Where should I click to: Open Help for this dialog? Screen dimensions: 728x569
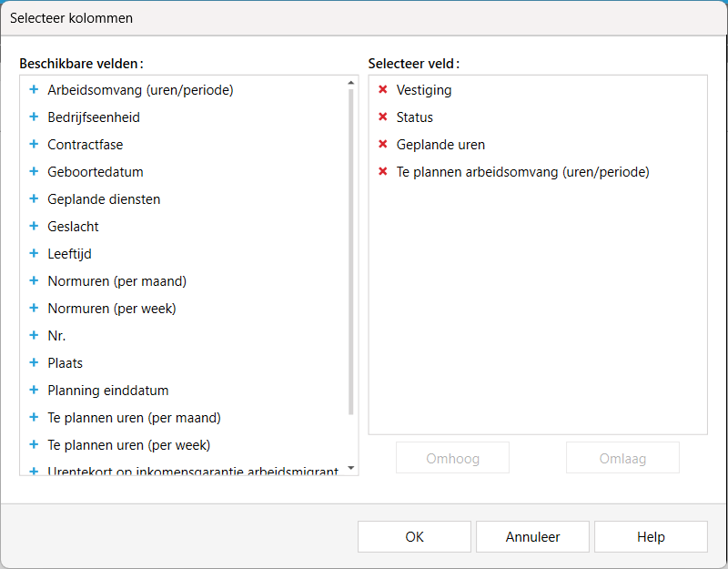(651, 537)
